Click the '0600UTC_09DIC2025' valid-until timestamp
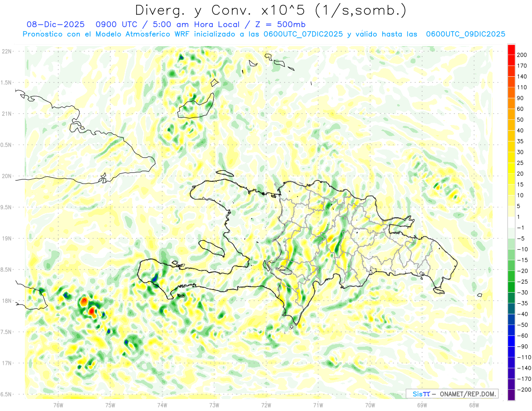Screen dimensions: 532x411 click(x=465, y=34)
